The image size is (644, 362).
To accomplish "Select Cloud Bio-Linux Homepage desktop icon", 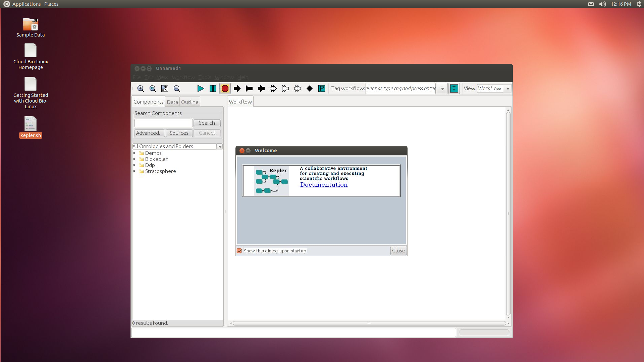I will pyautogui.click(x=31, y=57).
